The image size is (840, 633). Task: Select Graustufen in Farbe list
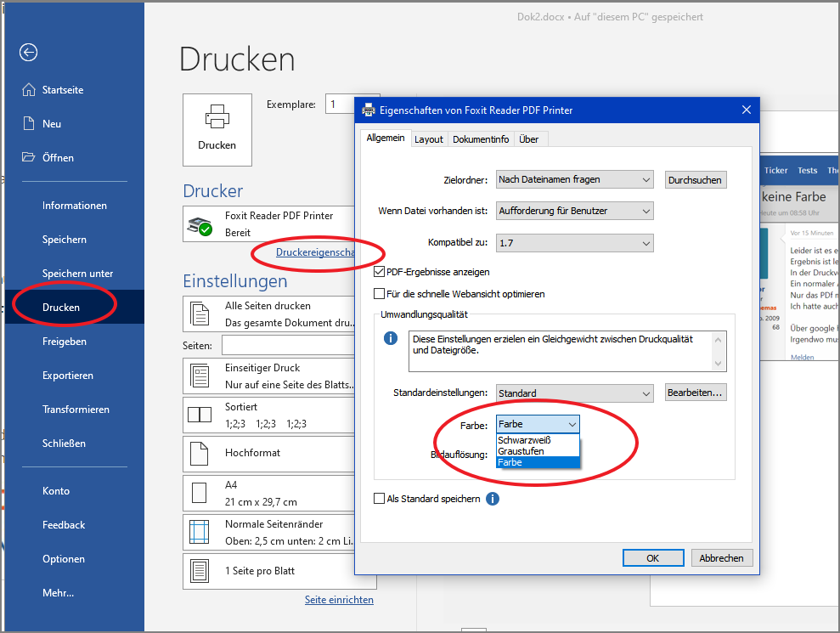pyautogui.click(x=538, y=451)
